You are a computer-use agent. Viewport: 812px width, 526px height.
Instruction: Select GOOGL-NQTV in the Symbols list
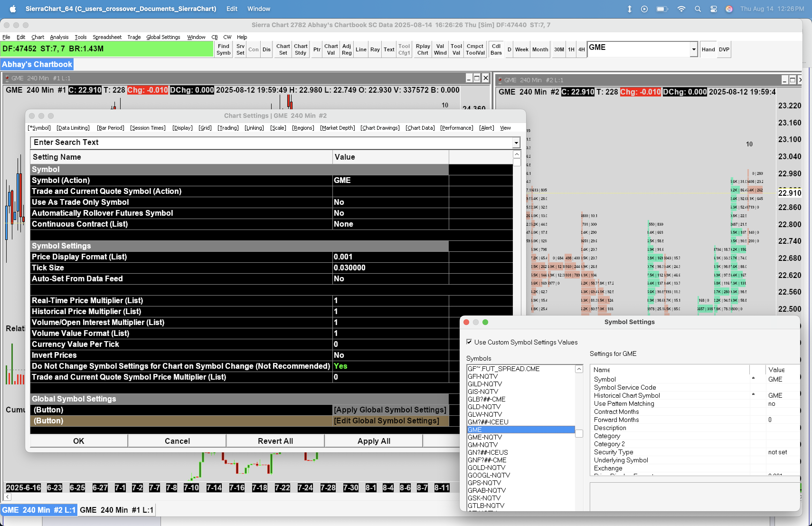coord(489,475)
